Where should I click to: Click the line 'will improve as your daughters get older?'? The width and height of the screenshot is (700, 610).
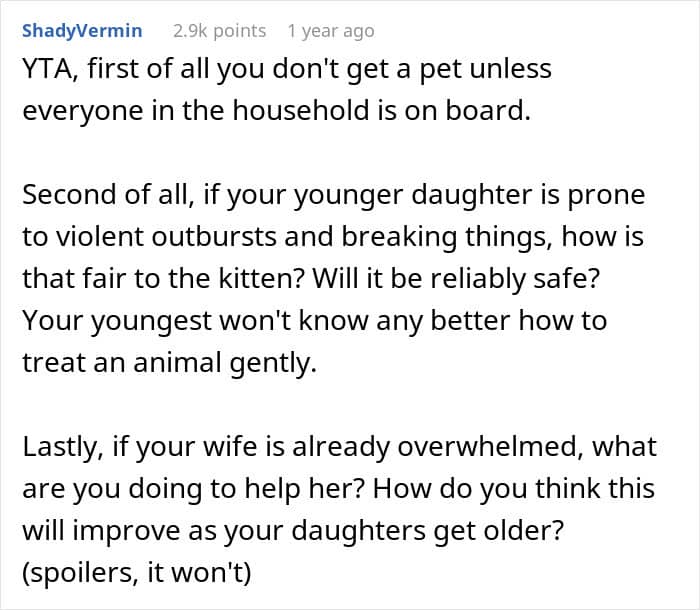[293, 531]
